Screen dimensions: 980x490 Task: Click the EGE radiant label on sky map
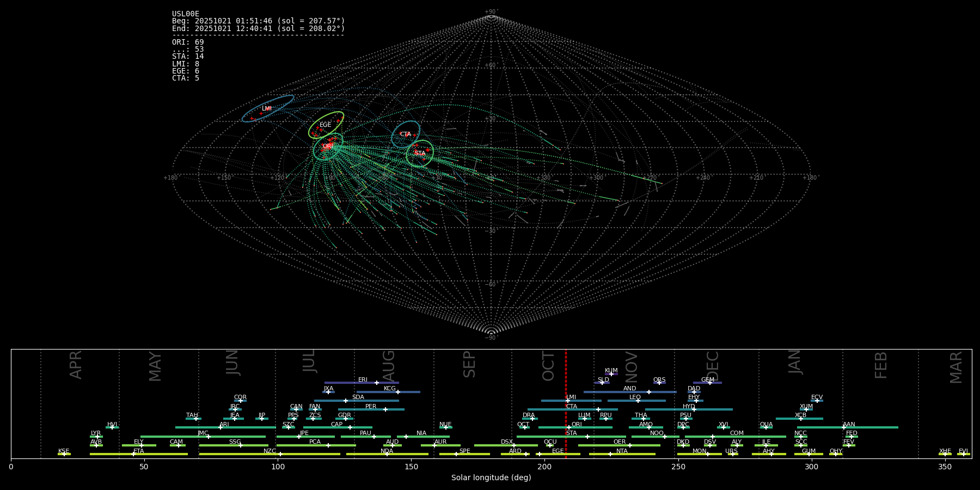point(325,125)
